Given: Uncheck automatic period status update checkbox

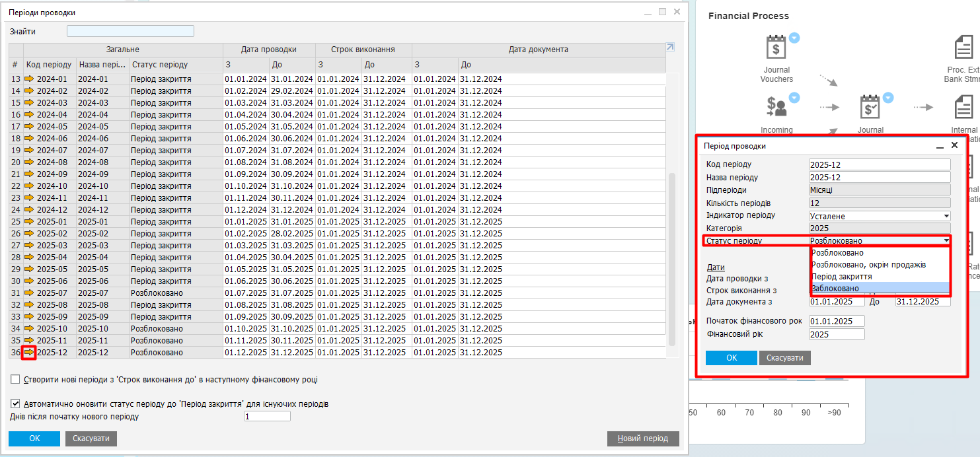Looking at the screenshot, I should pos(15,404).
